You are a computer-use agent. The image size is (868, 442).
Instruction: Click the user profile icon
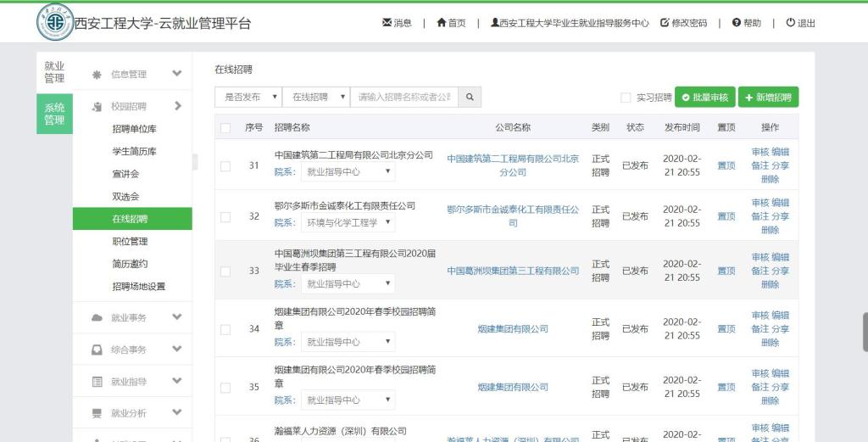tap(494, 23)
